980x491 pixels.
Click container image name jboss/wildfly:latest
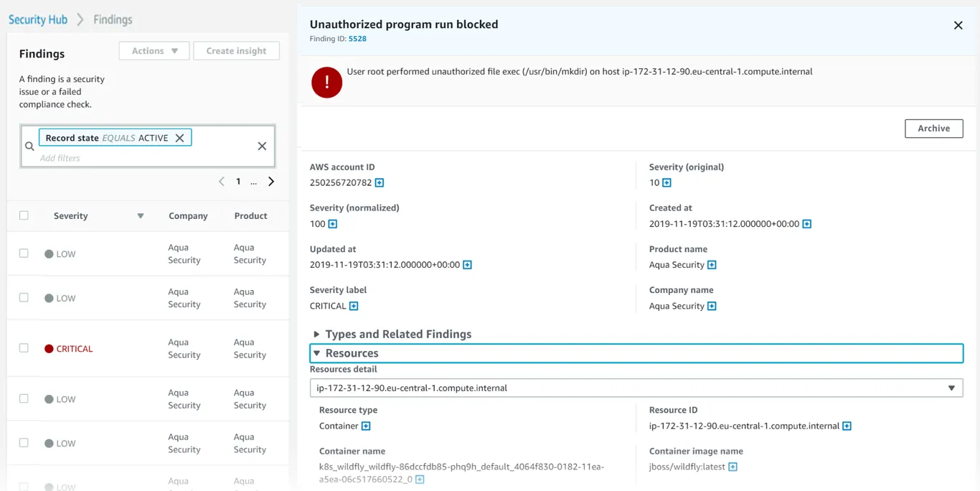tap(687, 467)
